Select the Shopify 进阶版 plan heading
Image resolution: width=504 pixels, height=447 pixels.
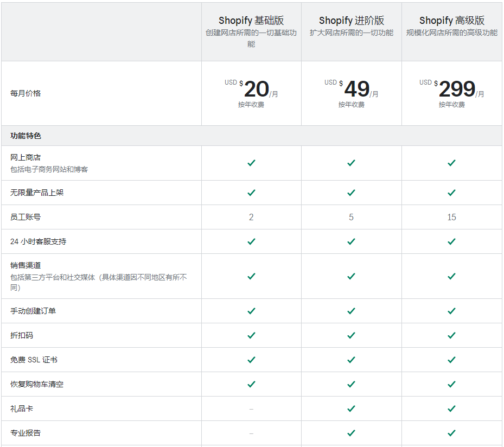(x=351, y=21)
